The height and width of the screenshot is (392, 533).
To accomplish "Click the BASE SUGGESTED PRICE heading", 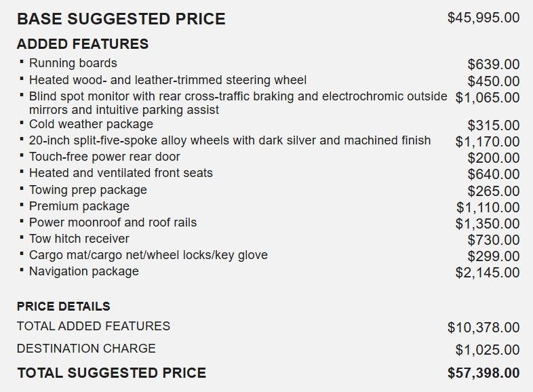I will 121,18.
